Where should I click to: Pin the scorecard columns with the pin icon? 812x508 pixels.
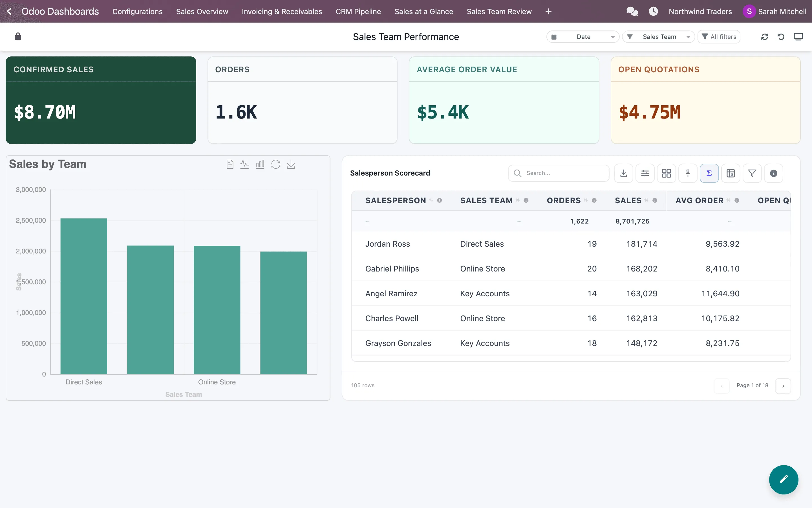[688, 173]
